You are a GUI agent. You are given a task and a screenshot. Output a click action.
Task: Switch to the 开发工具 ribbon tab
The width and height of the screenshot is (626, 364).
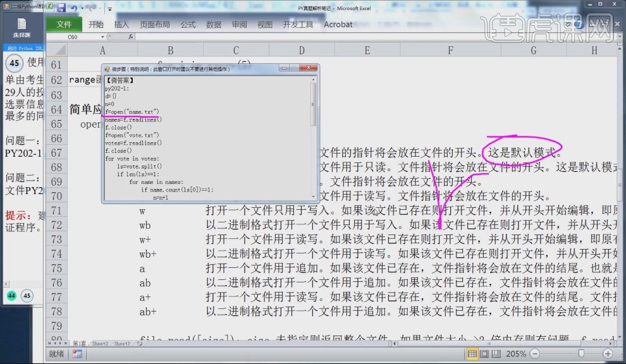coord(298,25)
